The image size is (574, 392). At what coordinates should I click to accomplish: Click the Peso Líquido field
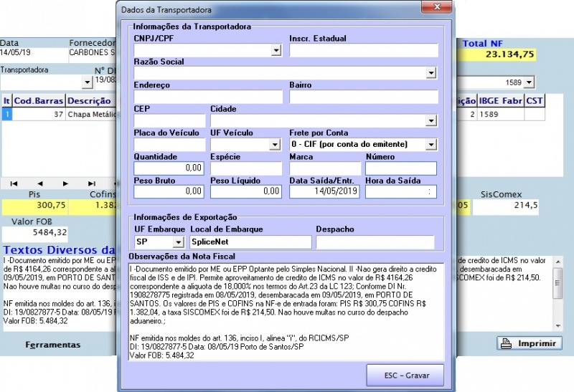[246, 191]
